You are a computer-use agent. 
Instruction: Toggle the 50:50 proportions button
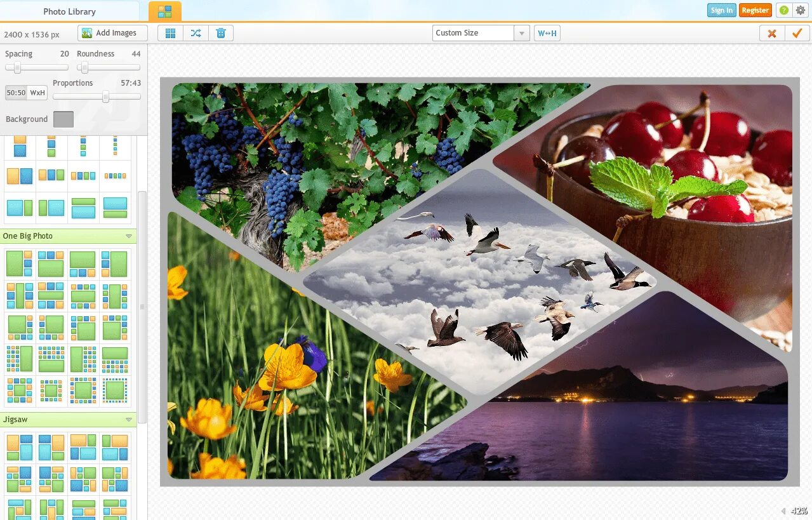click(x=16, y=93)
